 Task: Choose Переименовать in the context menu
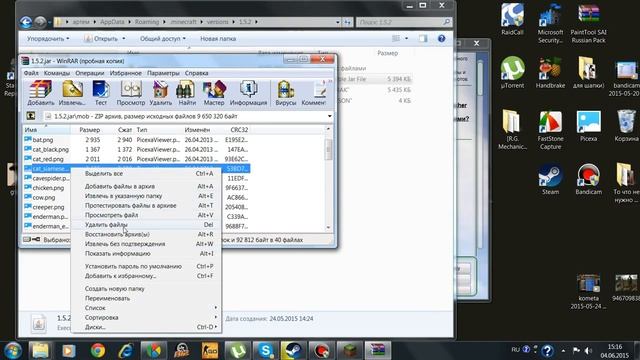[146, 298]
